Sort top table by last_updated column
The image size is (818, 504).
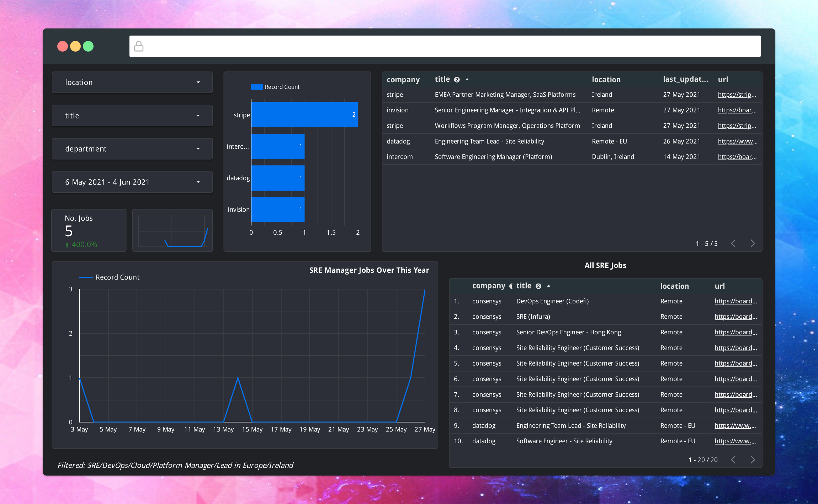click(x=685, y=80)
